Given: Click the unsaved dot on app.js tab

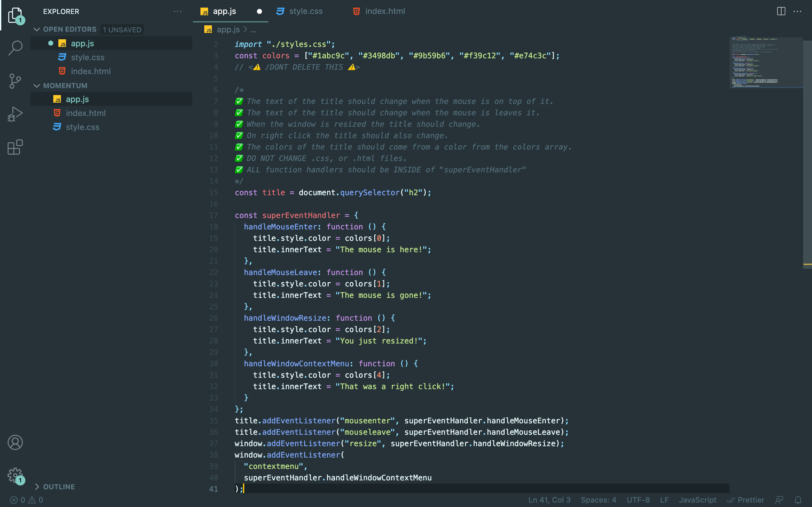Looking at the screenshot, I should coord(259,11).
